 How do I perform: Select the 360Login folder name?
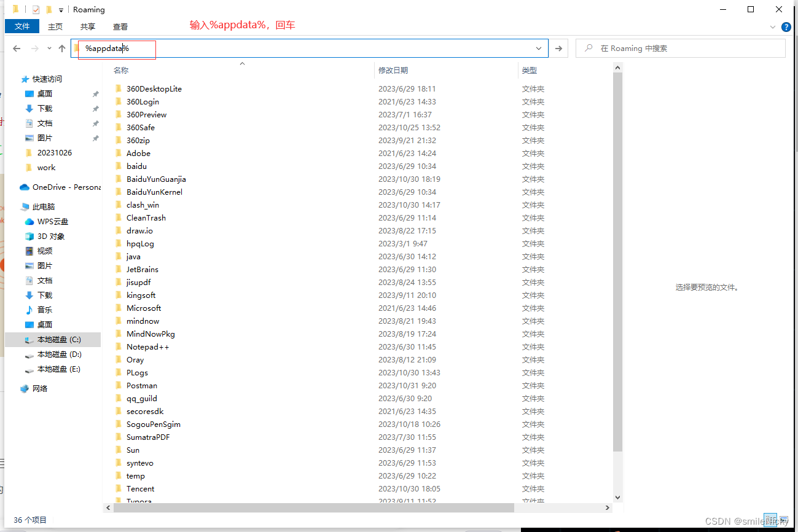click(143, 102)
